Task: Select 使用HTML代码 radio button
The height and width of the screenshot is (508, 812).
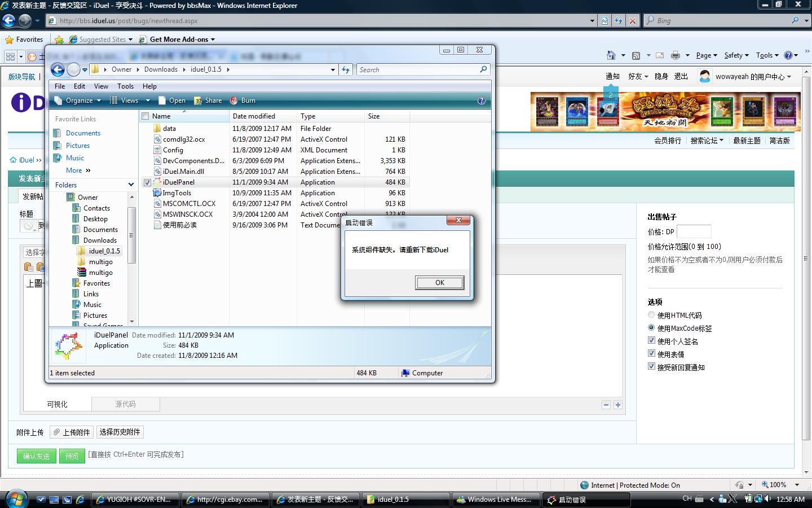Action: tap(651, 315)
